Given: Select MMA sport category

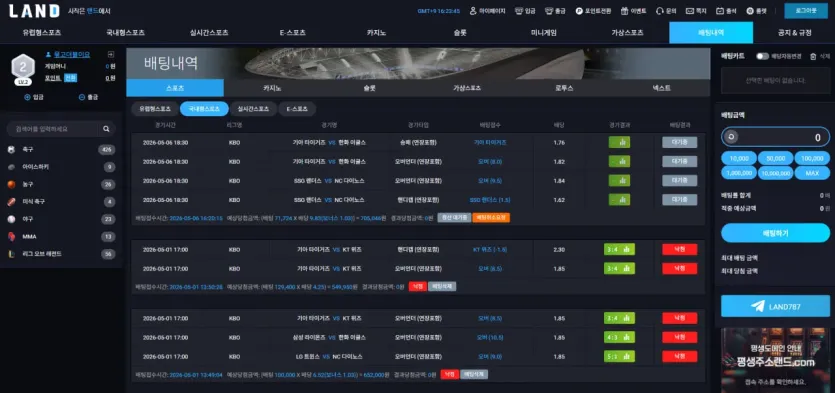Looking at the screenshot, I should 61,237.
